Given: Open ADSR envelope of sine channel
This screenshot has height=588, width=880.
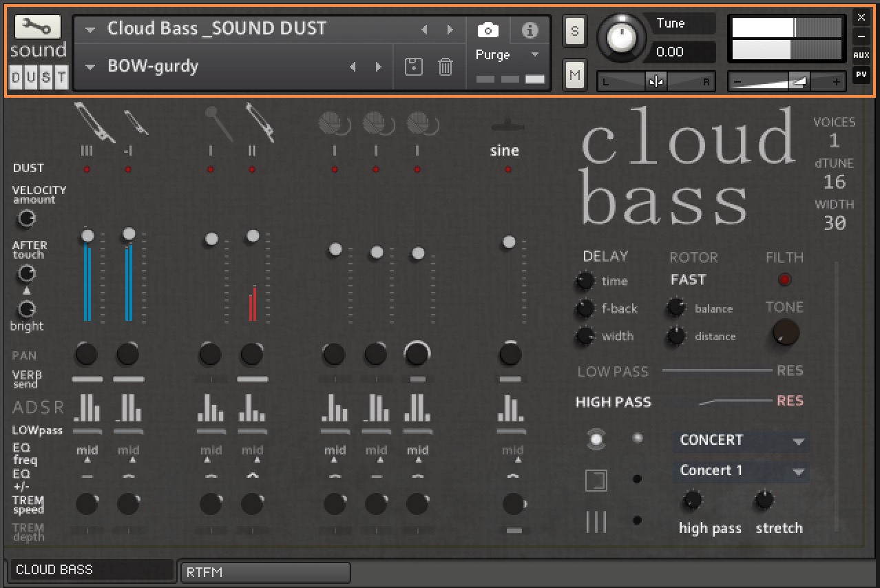Looking at the screenshot, I should coord(510,407).
